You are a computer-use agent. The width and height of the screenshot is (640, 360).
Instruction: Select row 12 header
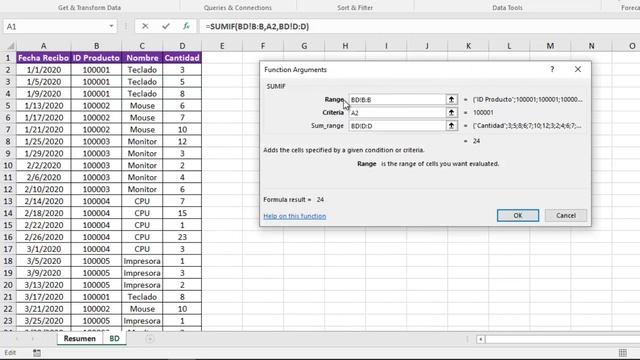tap(8, 189)
